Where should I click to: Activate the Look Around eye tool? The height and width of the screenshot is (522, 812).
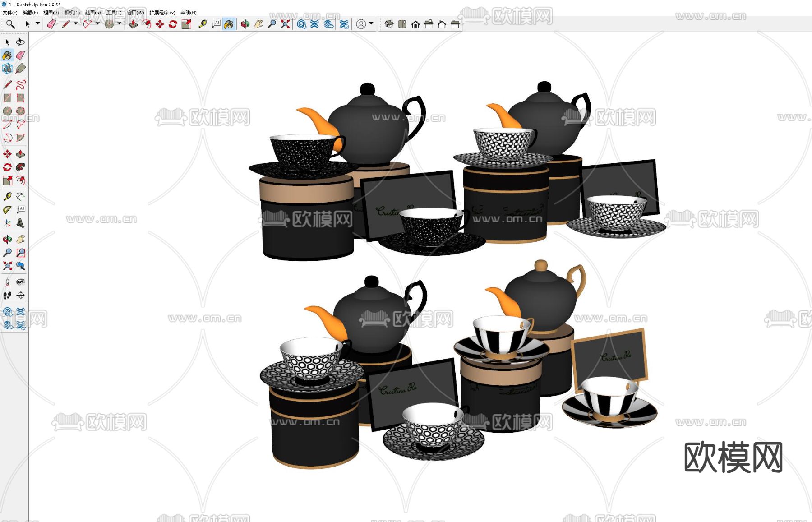pos(20,282)
